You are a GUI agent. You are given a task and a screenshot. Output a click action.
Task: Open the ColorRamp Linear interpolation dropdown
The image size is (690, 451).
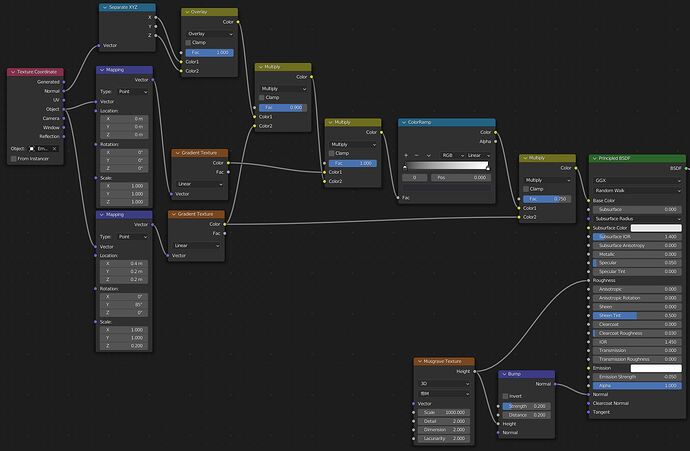pyautogui.click(x=479, y=155)
